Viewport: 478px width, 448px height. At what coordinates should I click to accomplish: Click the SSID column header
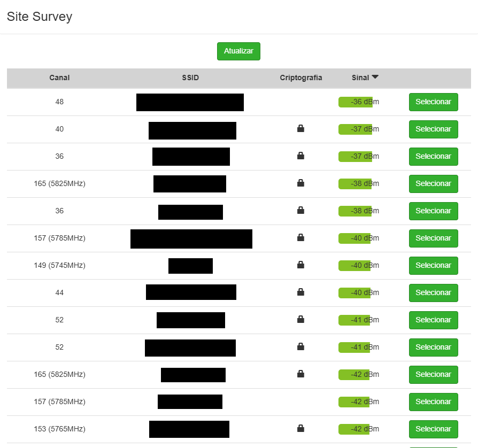(x=190, y=78)
